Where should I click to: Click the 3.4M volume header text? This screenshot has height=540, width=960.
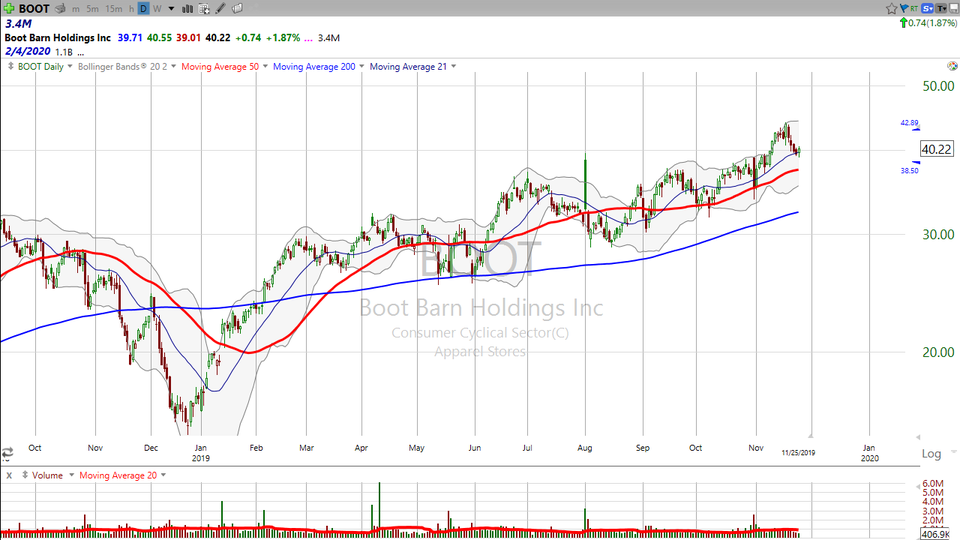point(18,23)
